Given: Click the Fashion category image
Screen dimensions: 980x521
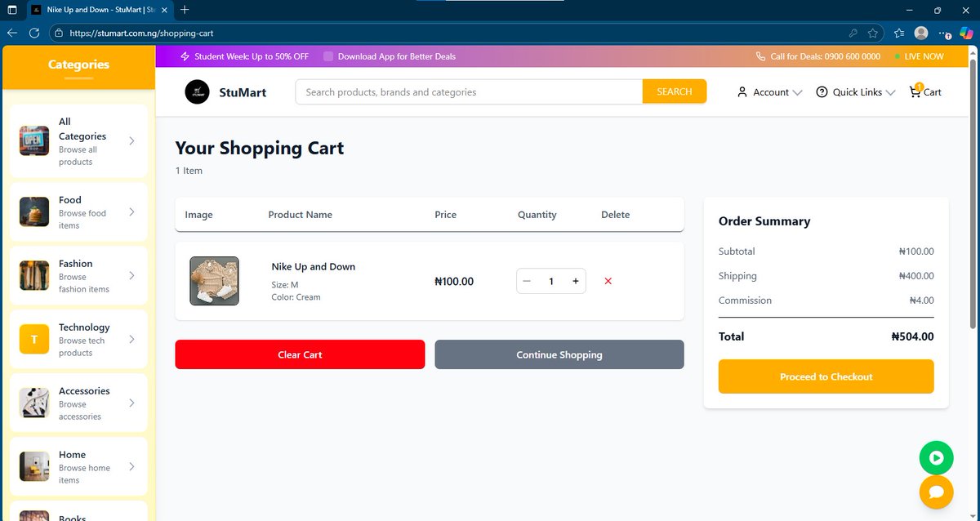Looking at the screenshot, I should point(34,276).
